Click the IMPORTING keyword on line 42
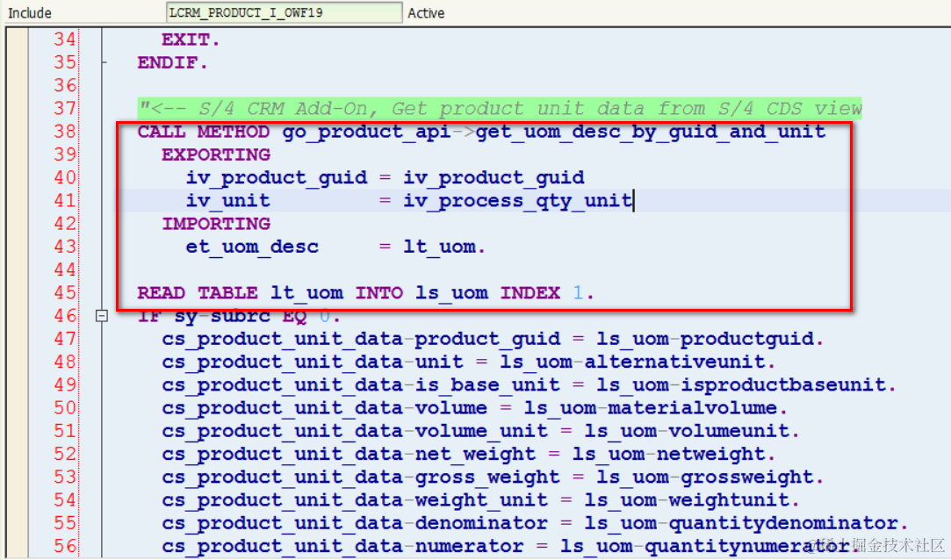Viewport: 951px width, 560px height. click(216, 224)
